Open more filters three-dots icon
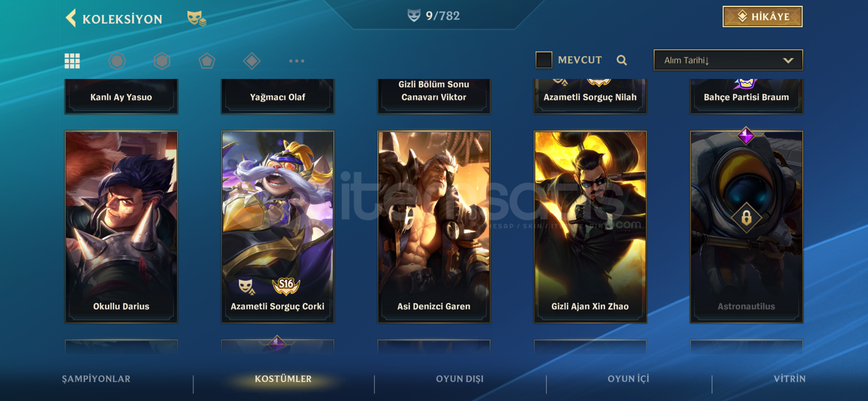This screenshot has height=401, width=868. [296, 61]
